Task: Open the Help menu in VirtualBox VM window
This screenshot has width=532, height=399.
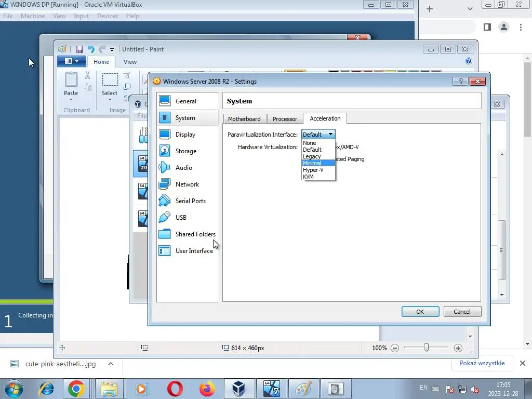Action: 132,16
